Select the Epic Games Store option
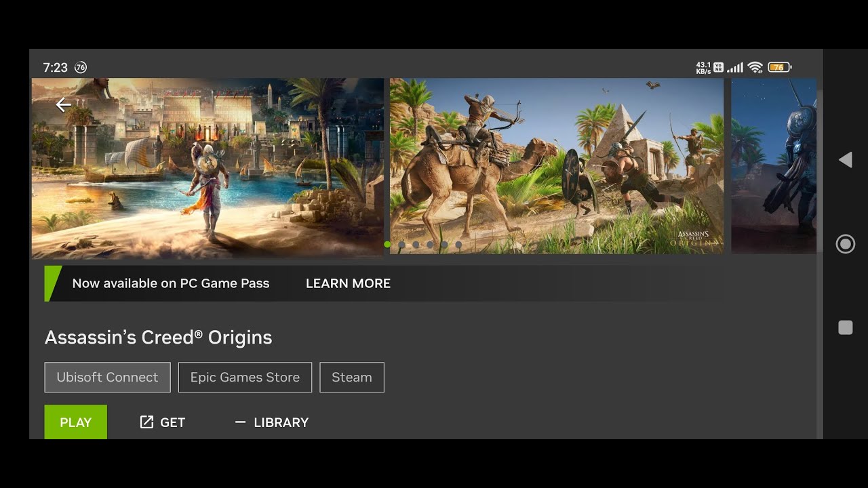The width and height of the screenshot is (868, 488). point(245,378)
